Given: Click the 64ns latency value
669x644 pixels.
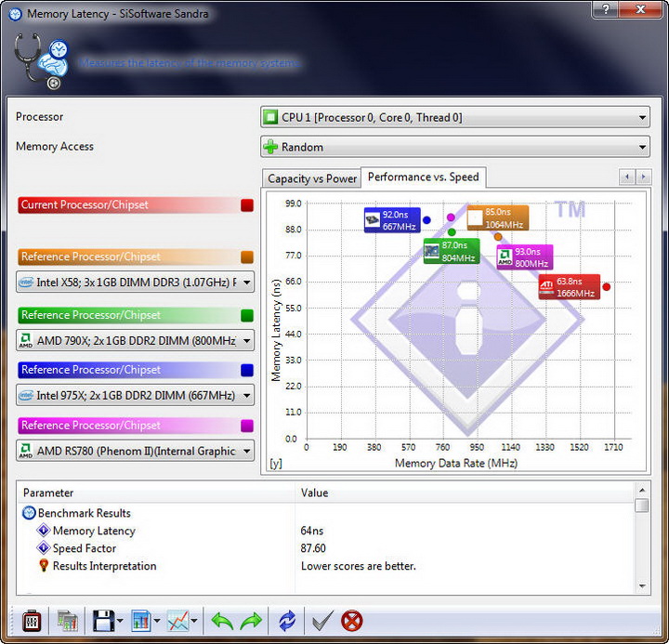Looking at the screenshot, I should [312, 531].
